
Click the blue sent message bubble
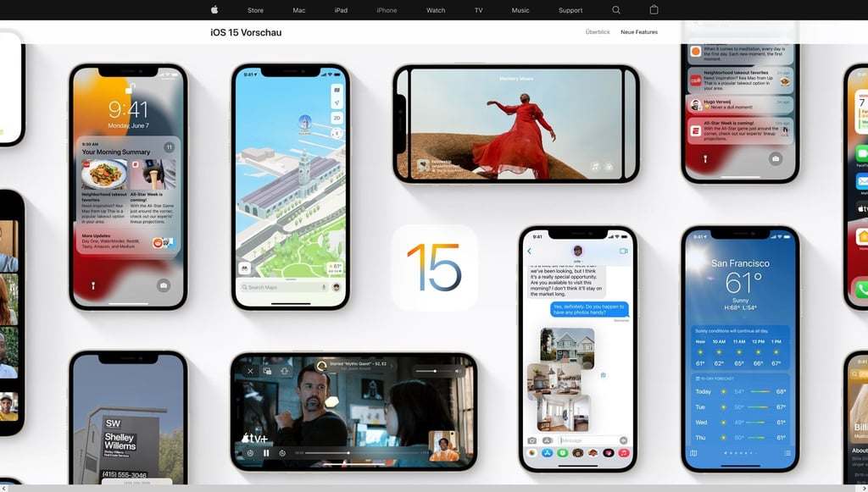[x=590, y=309]
